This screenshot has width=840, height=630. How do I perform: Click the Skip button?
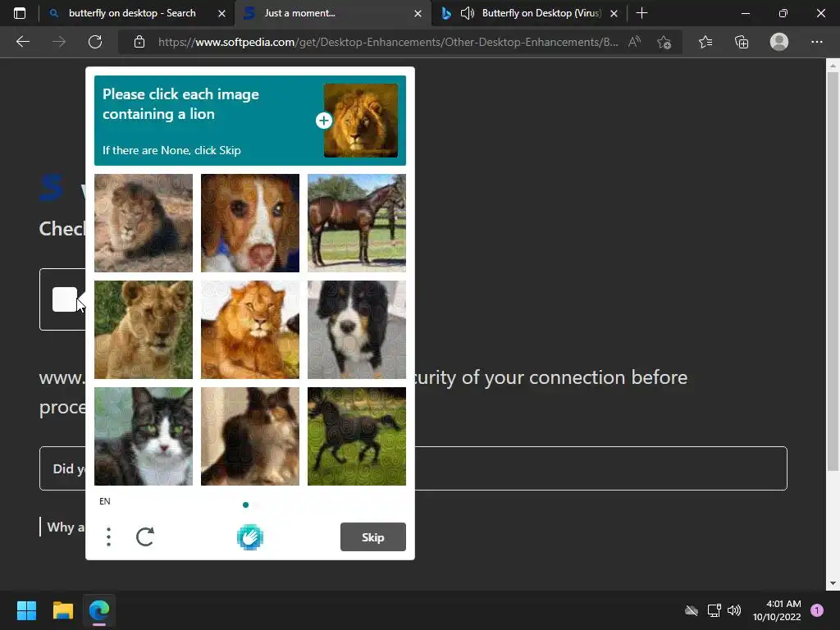click(x=373, y=536)
